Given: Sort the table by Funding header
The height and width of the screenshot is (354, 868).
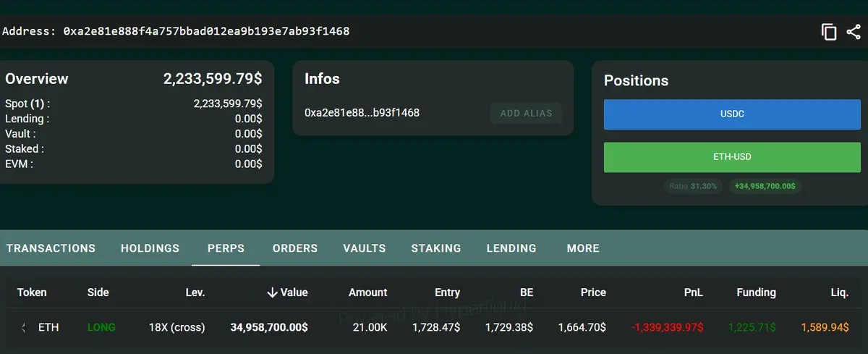Looking at the screenshot, I should [756, 292].
